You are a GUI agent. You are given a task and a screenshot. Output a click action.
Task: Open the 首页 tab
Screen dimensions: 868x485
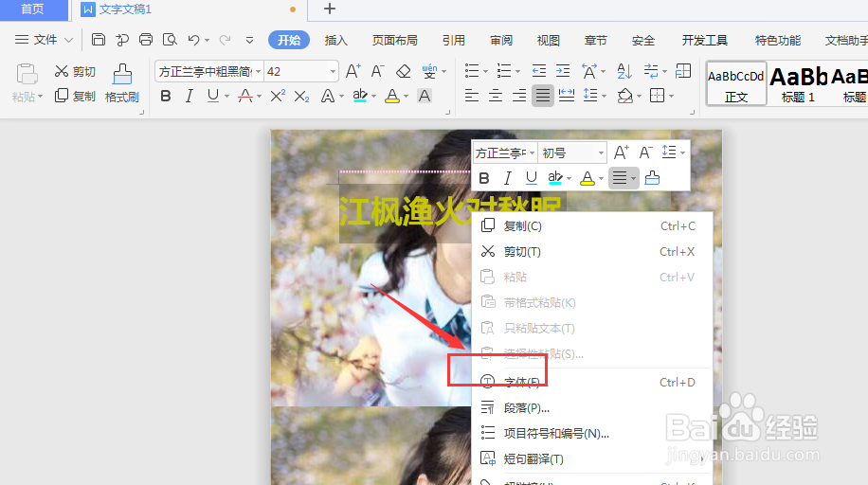pyautogui.click(x=32, y=9)
